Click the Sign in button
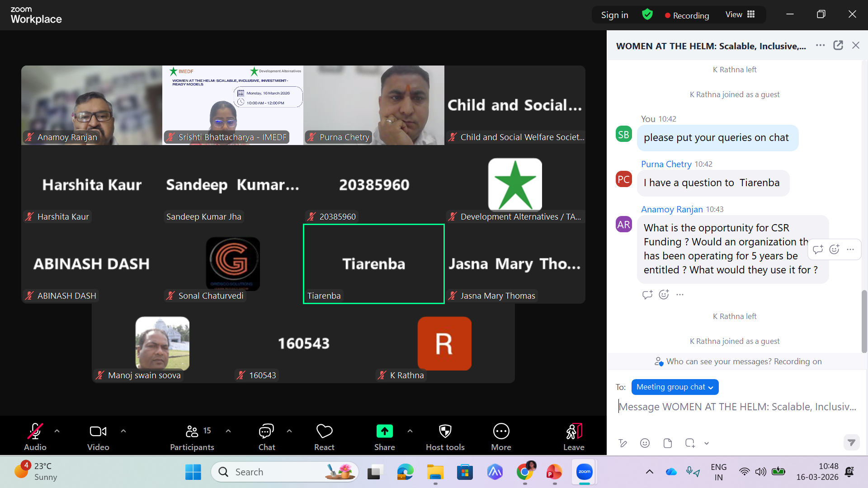868x488 pixels. point(614,15)
